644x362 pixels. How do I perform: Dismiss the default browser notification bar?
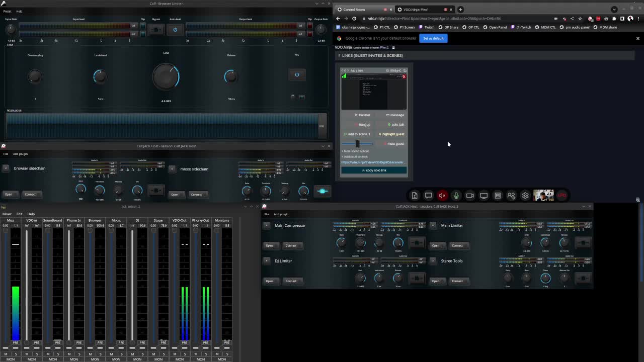coord(638,38)
